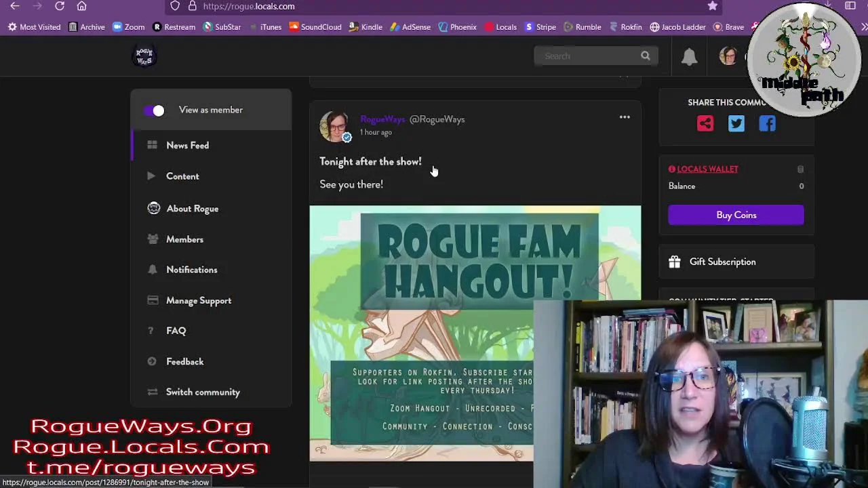Toggle the View as member switch

[154, 110]
